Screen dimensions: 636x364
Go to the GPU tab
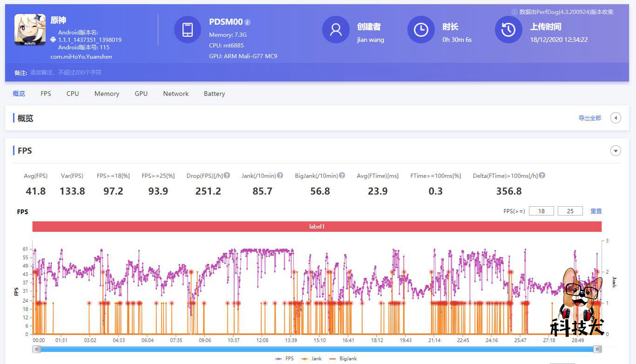tap(141, 94)
